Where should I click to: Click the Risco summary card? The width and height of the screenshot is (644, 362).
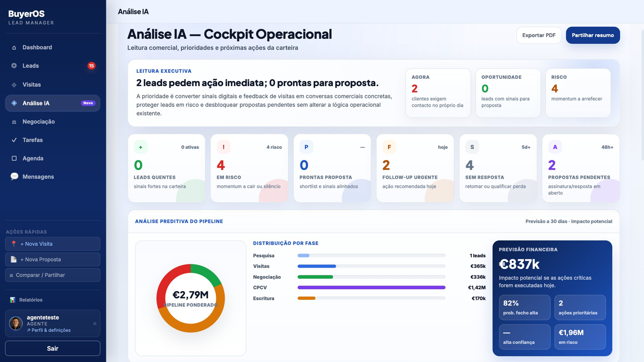click(578, 93)
